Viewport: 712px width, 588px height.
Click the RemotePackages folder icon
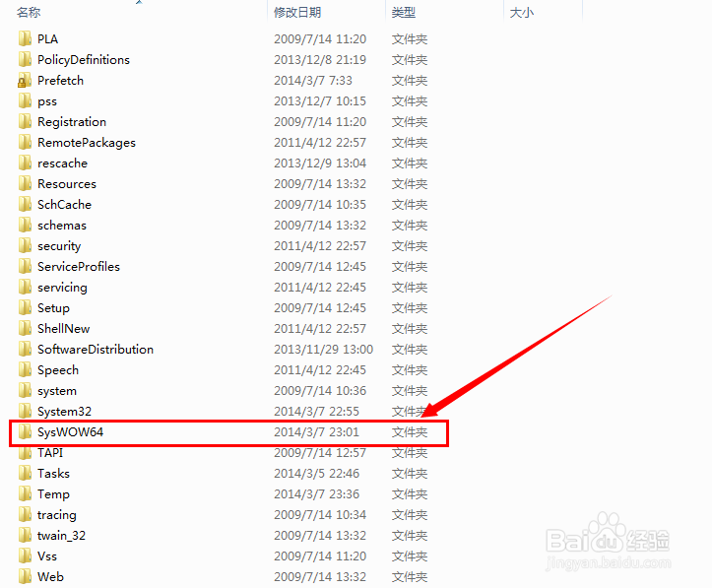pos(25,142)
